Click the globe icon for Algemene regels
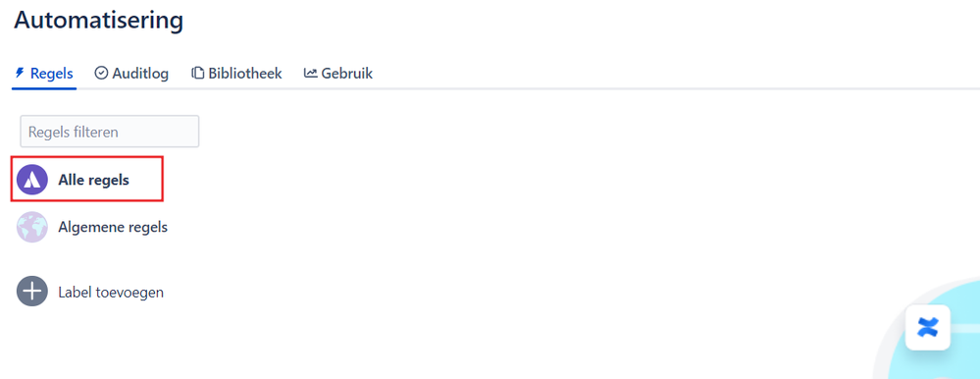Viewport: 980px width, 379px height. point(31,227)
